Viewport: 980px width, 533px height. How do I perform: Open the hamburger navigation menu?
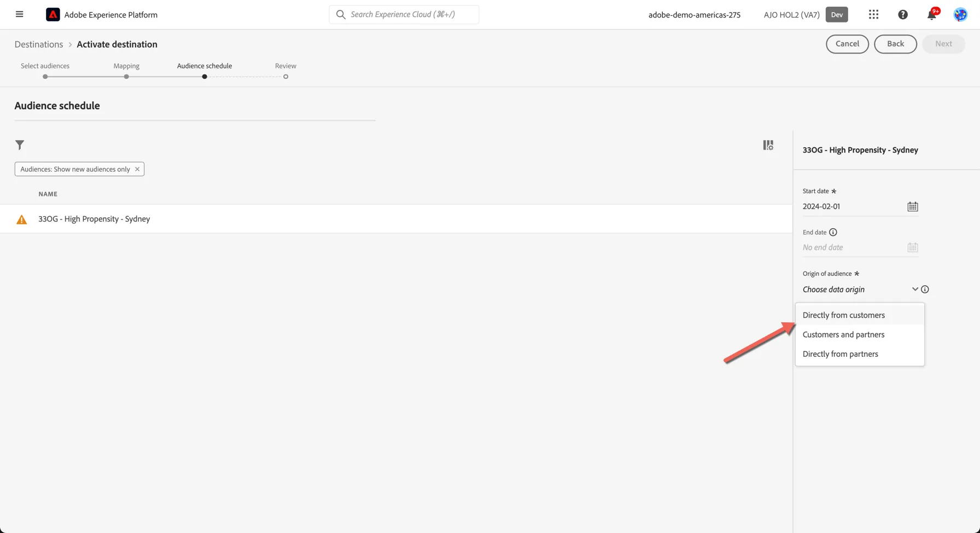tap(20, 14)
